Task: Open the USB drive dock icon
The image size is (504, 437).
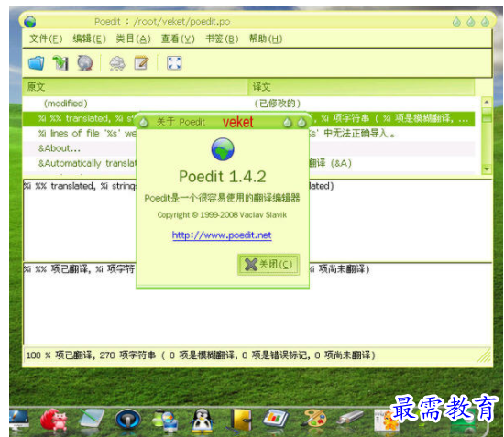Action: click(x=350, y=418)
